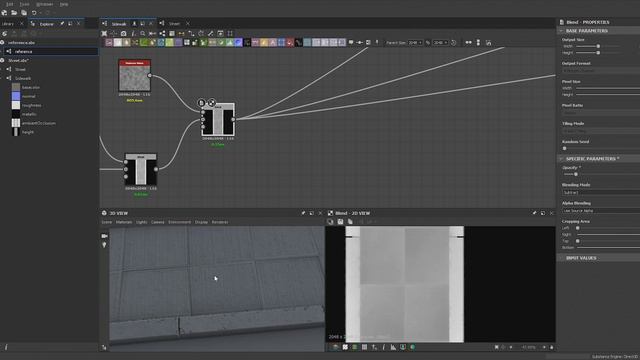Add the blue Normal node icon
This screenshot has height=360, width=640.
click(238, 42)
